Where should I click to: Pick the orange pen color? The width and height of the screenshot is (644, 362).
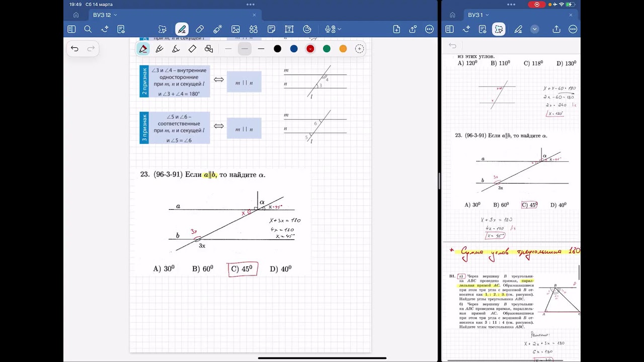(x=343, y=49)
